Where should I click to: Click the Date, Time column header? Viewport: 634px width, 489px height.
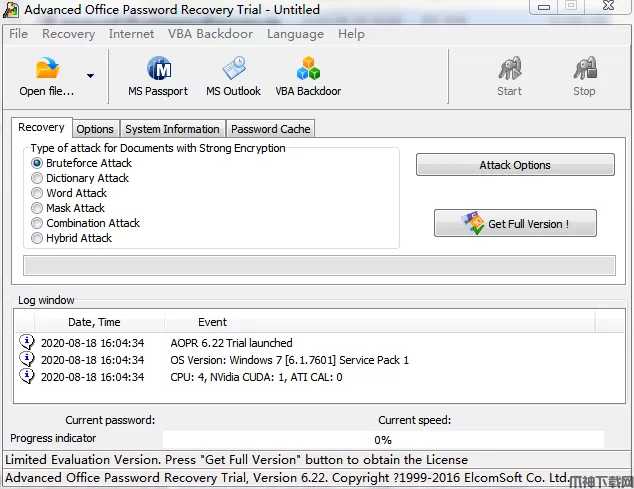[99, 322]
